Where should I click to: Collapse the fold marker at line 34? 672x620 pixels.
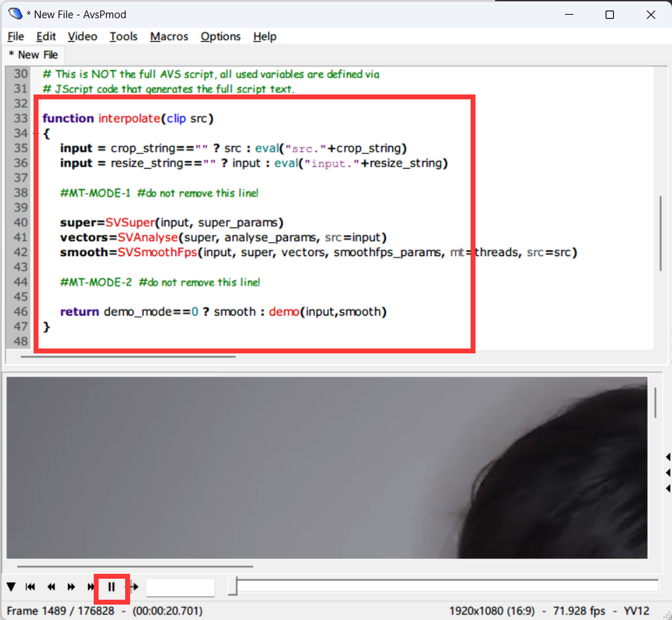tap(36, 134)
